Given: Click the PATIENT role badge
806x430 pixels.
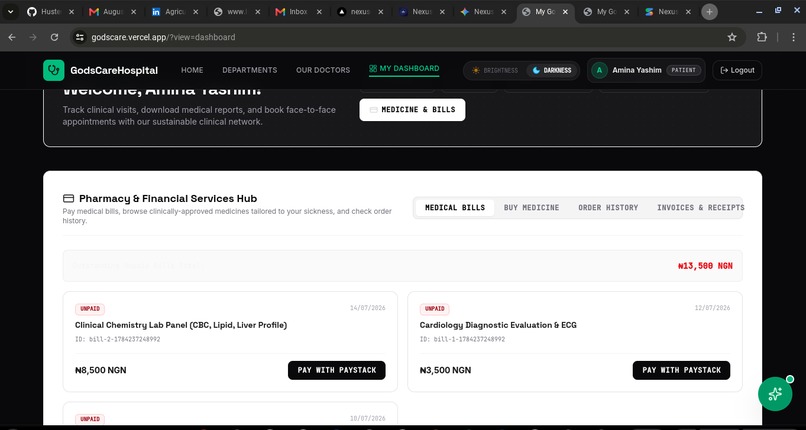Looking at the screenshot, I should click(x=684, y=70).
